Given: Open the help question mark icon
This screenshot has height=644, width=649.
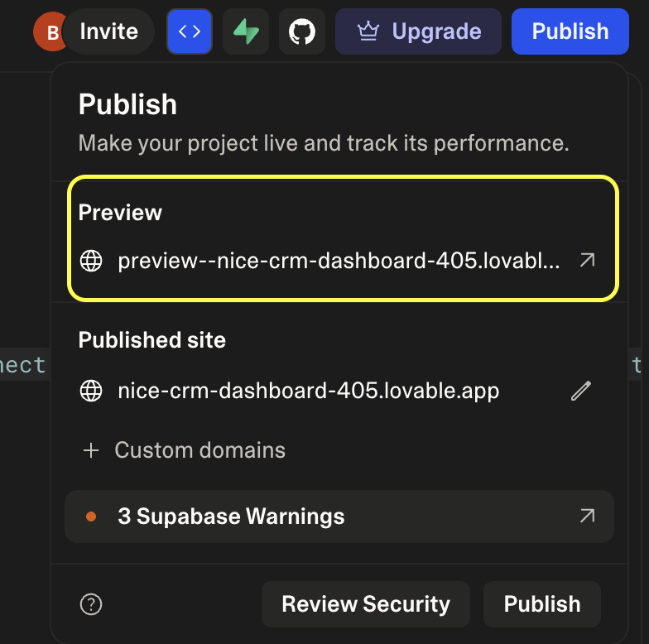Looking at the screenshot, I should click(x=91, y=604).
